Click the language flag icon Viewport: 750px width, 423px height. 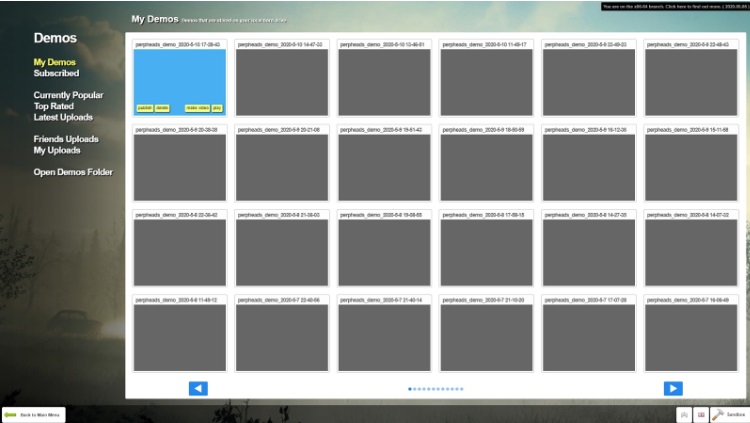[x=701, y=414]
